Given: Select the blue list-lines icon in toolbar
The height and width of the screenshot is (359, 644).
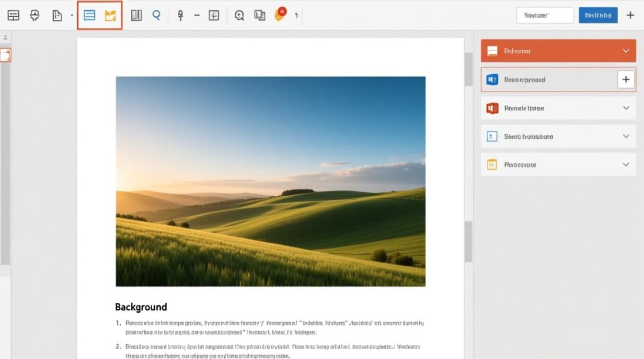Looking at the screenshot, I should tap(89, 15).
